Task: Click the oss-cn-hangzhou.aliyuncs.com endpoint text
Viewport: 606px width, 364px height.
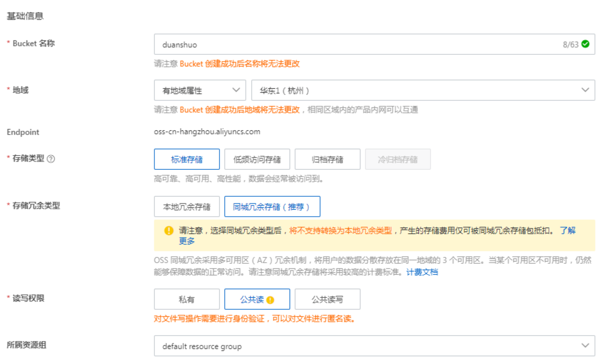Action: 207,132
